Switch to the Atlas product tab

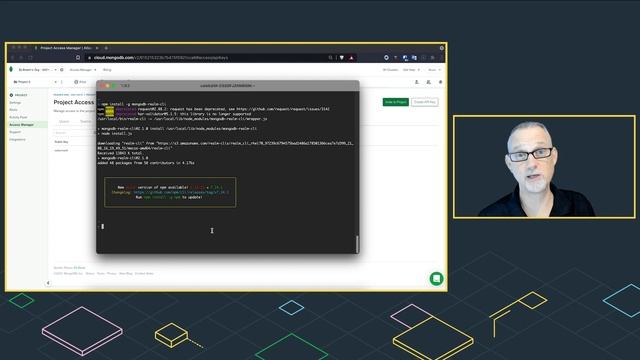80,82
